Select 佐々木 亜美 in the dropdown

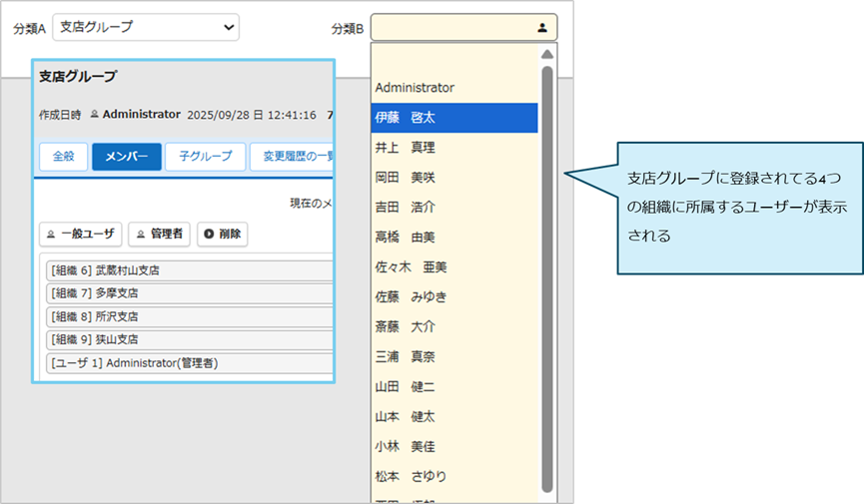point(411,267)
